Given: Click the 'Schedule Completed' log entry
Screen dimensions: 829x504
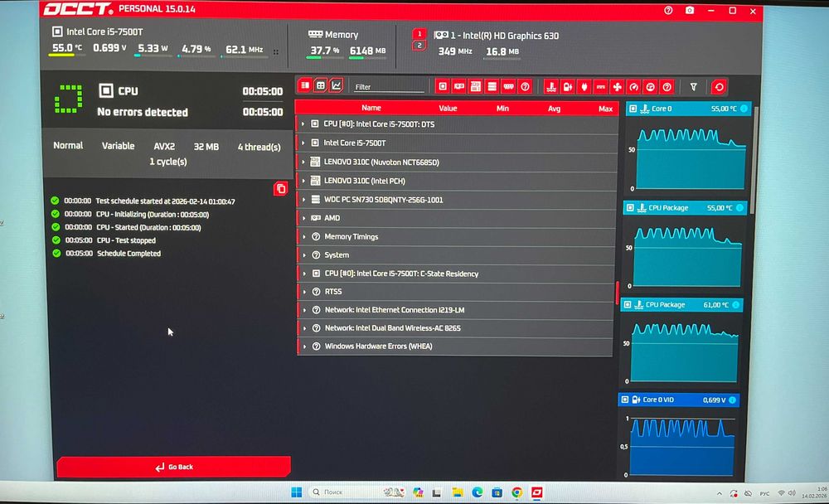Looking at the screenshot, I should (x=128, y=254).
